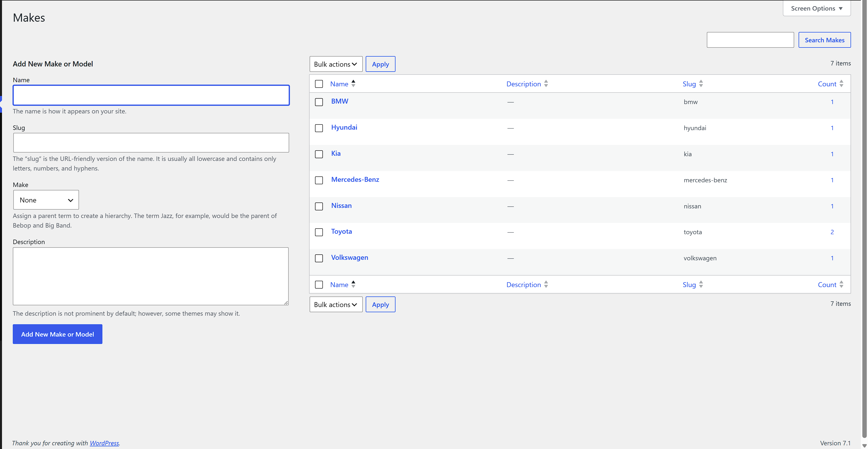
Task: Toggle the select-all checkbox in table footer
Action: coord(319,285)
